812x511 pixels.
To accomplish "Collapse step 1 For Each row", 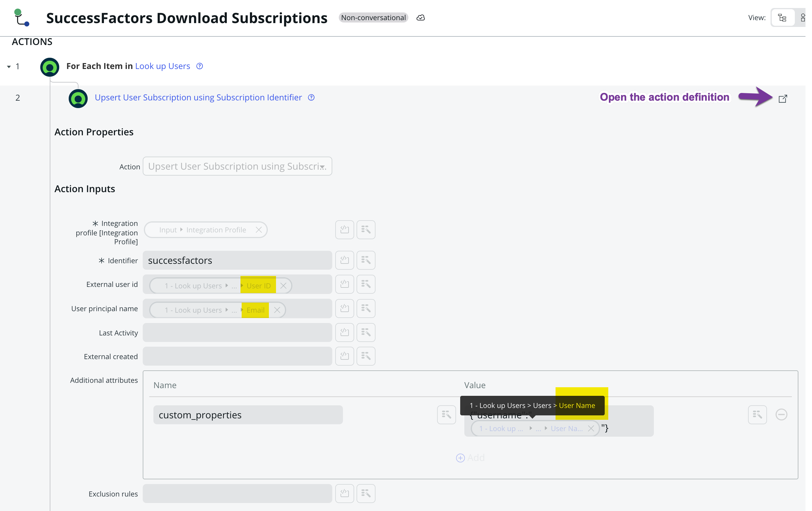I will click(9, 67).
